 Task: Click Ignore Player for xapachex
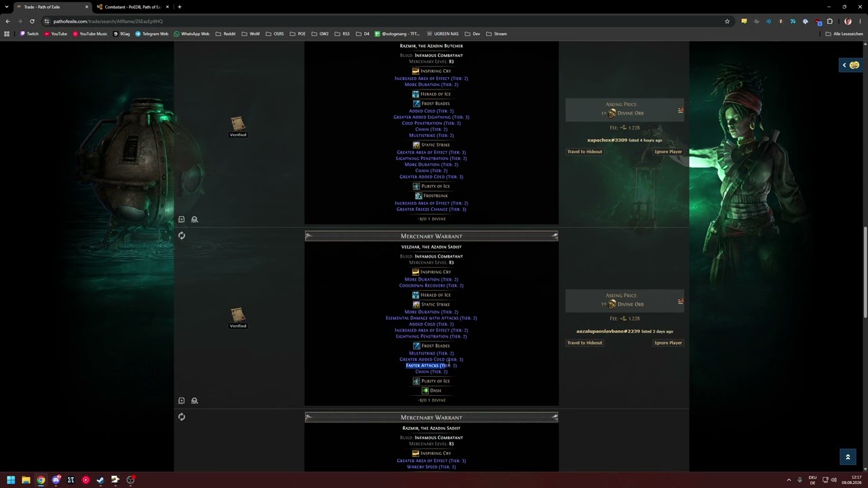click(668, 152)
